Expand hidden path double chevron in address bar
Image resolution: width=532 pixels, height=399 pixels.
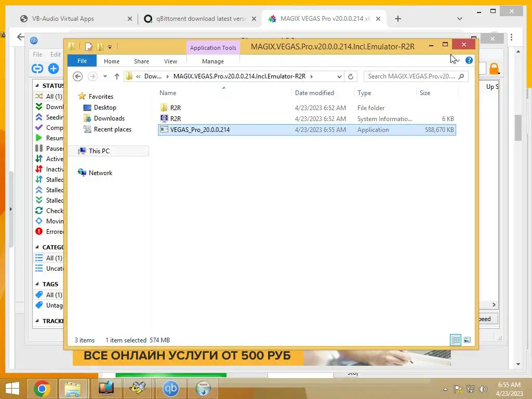pos(138,77)
